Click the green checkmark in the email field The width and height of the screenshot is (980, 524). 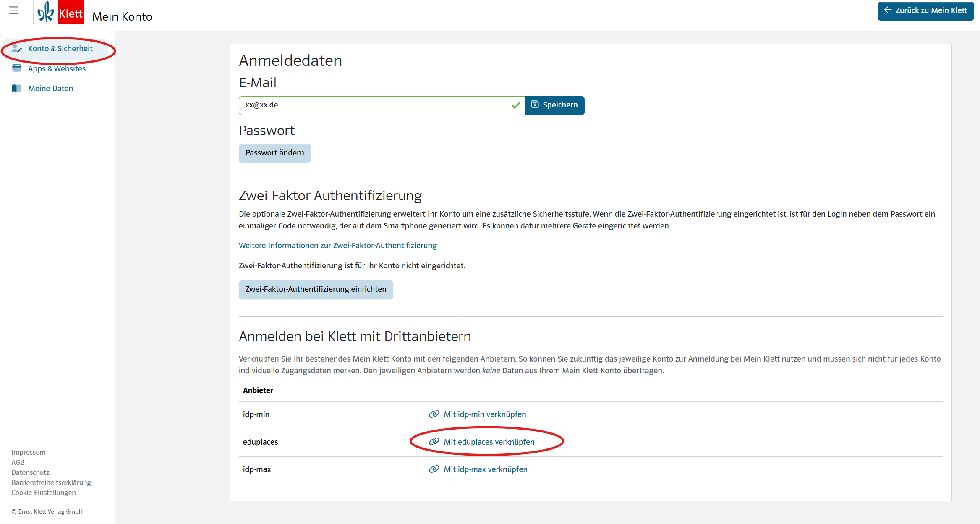point(516,105)
